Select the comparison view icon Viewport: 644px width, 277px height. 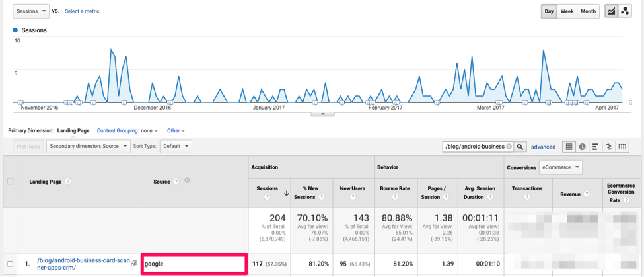click(608, 147)
